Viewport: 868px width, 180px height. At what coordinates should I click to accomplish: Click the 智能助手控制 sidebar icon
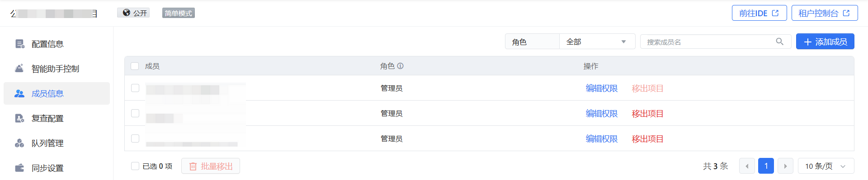pyautogui.click(x=19, y=69)
